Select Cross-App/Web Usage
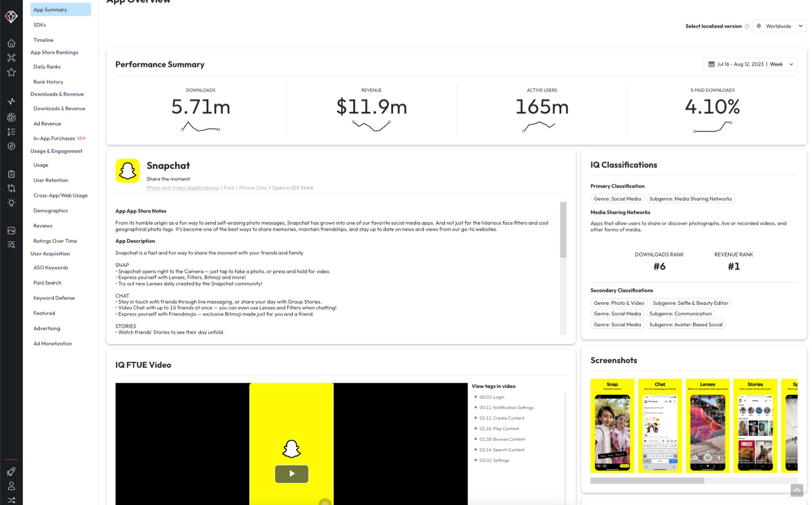 coord(60,196)
